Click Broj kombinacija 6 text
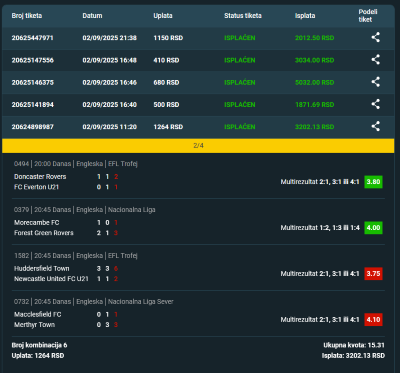 click(x=39, y=345)
